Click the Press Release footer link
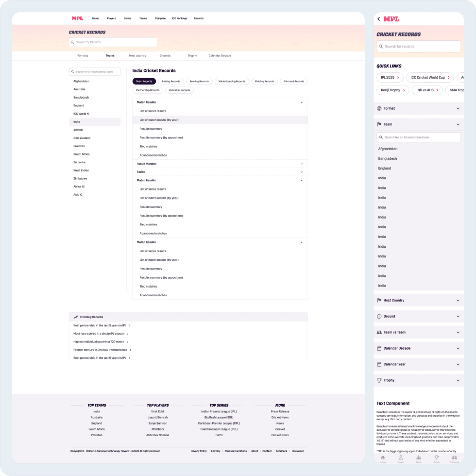The height and width of the screenshot is (476, 476). [x=280, y=412]
